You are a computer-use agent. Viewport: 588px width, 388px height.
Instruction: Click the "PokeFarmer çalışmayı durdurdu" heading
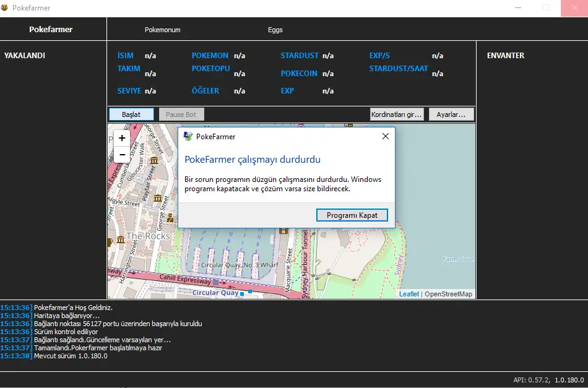253,160
